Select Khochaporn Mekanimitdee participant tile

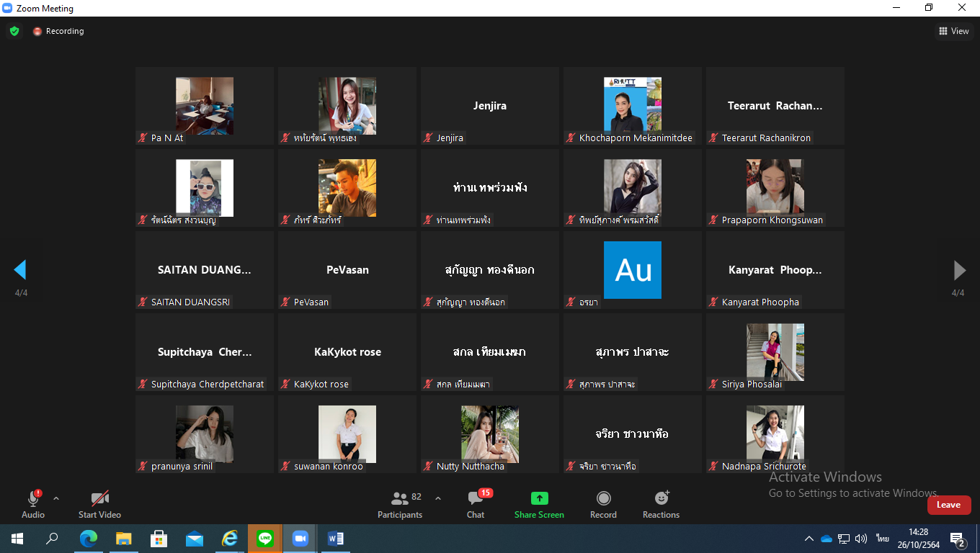pyautogui.click(x=633, y=106)
